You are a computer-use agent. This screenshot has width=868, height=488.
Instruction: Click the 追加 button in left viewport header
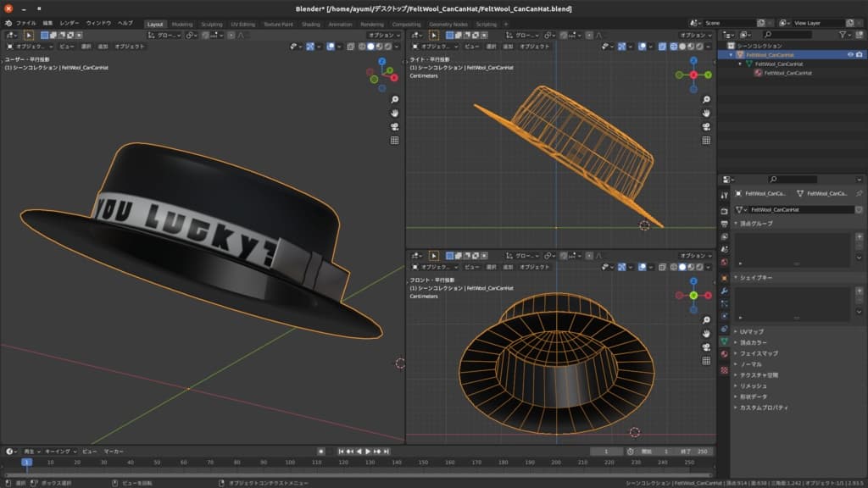click(x=103, y=47)
